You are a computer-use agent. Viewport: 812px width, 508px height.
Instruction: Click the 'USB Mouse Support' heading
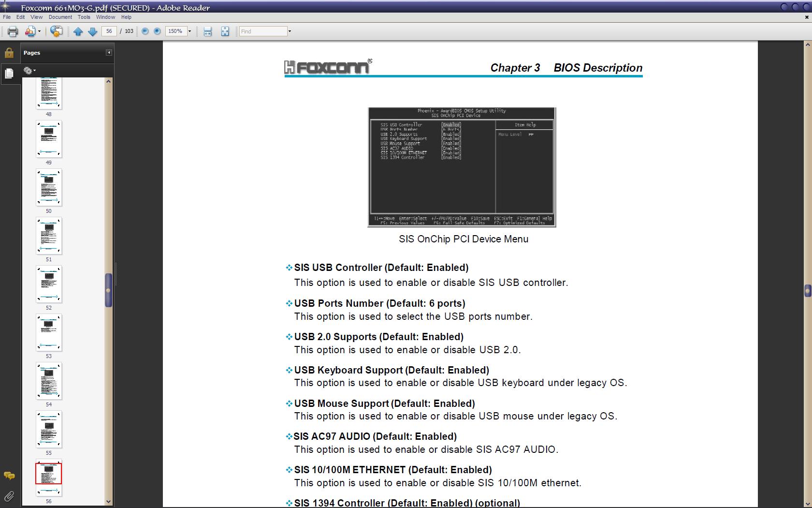[x=385, y=403]
